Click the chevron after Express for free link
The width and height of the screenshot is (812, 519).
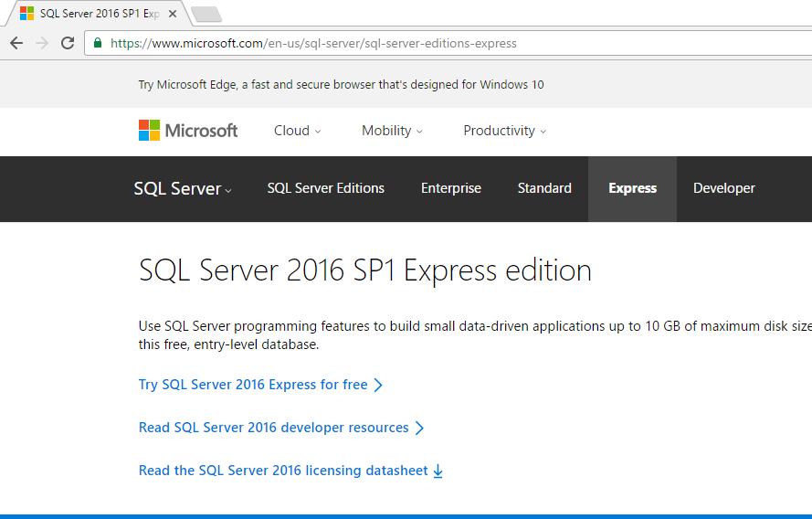378,385
